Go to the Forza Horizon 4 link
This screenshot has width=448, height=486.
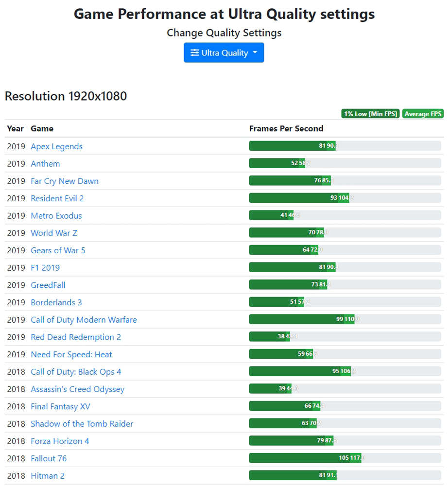60,441
